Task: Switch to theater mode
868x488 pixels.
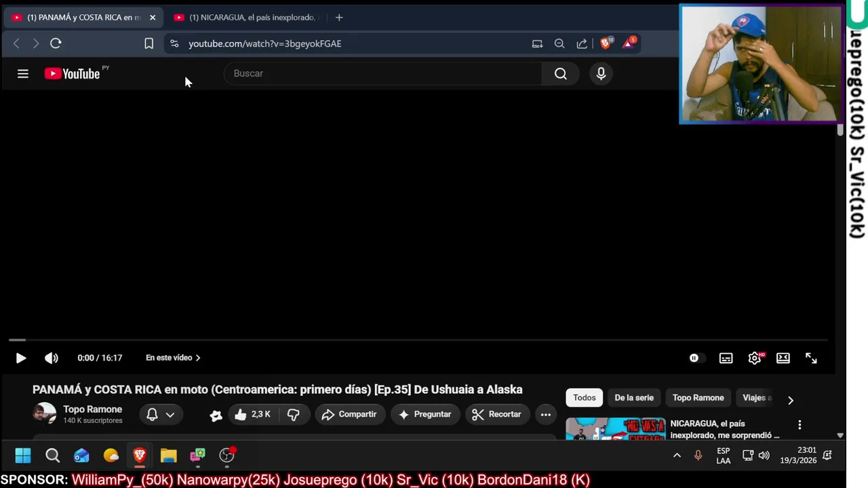Action: click(783, 358)
